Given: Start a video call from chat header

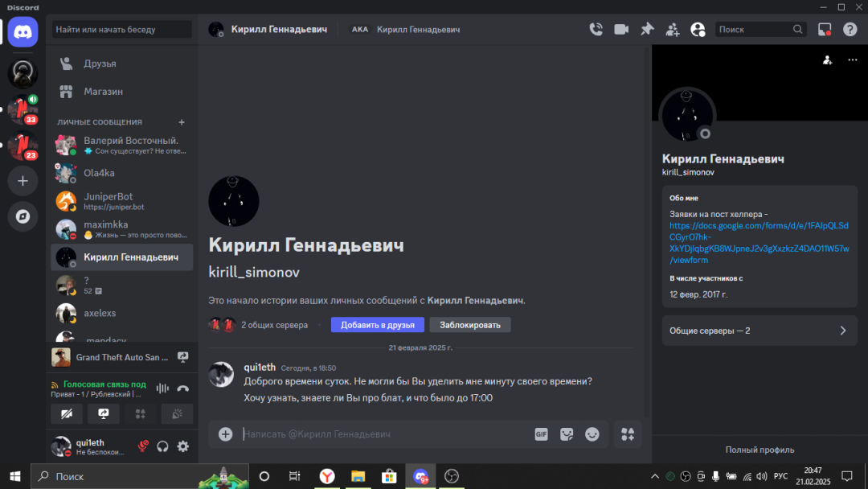Looking at the screenshot, I should (621, 29).
